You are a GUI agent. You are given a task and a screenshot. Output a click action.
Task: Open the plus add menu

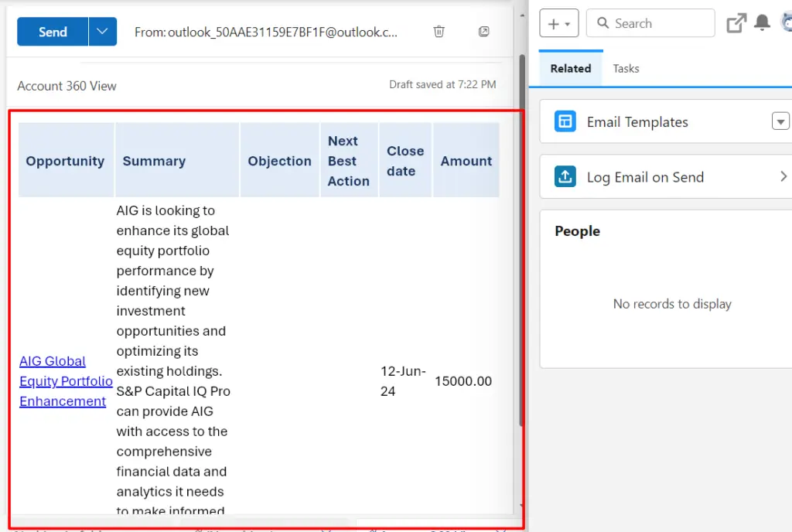coord(558,24)
